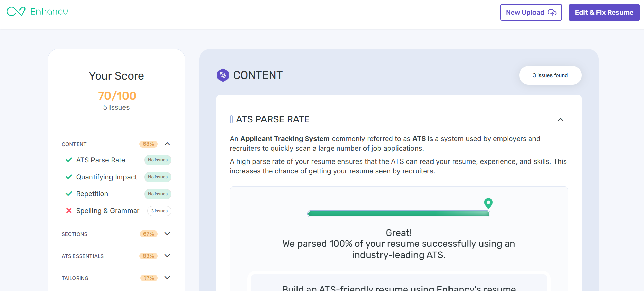Click the purple Content section hexagon icon
Screen dimensions: 644x291
pos(223,75)
